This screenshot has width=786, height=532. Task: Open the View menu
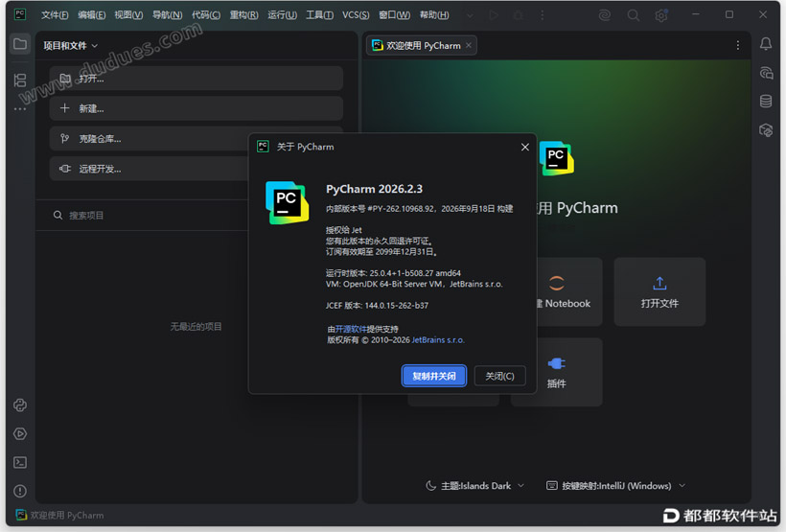pos(128,15)
